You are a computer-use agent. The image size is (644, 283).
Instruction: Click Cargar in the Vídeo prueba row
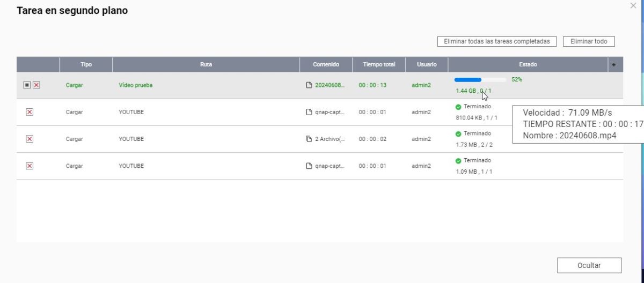[x=75, y=85]
